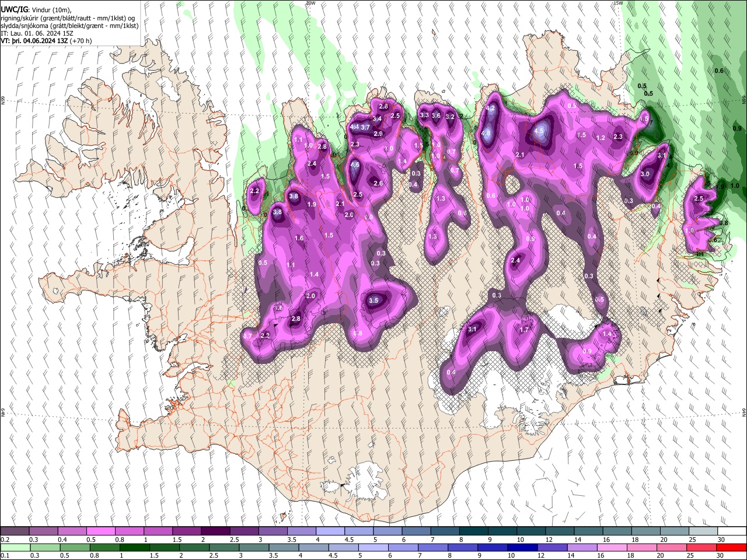Screen dimensions: 747x560
Task: Select upper legend swatch from 0.2 to 0.3
Action: (15, 531)
